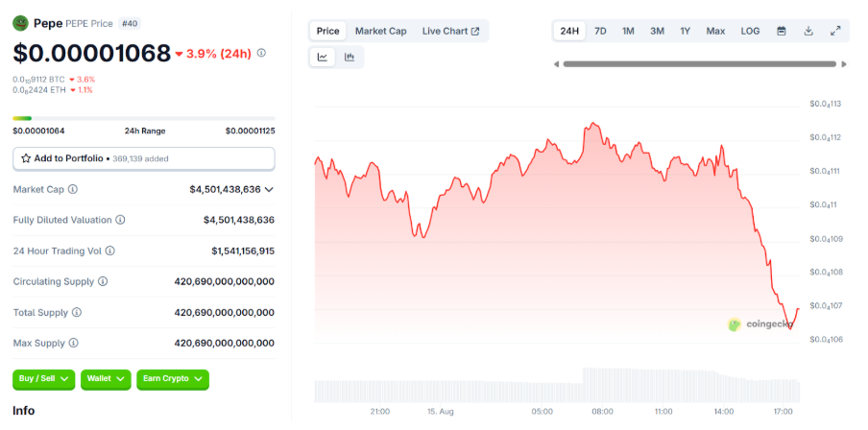
Task: Expand the chart to fullscreen
Action: coord(835,31)
